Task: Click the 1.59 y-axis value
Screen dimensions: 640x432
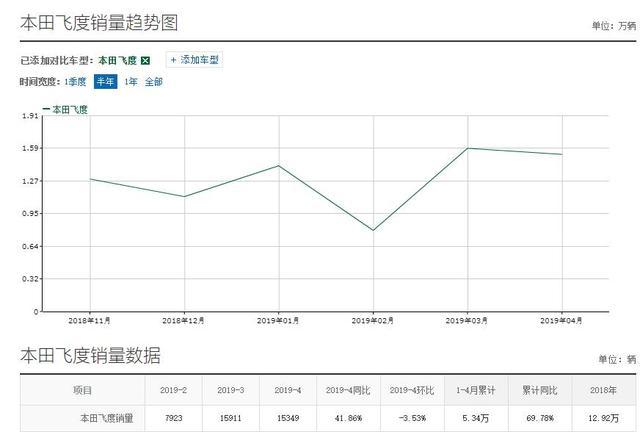Action: click(x=30, y=148)
